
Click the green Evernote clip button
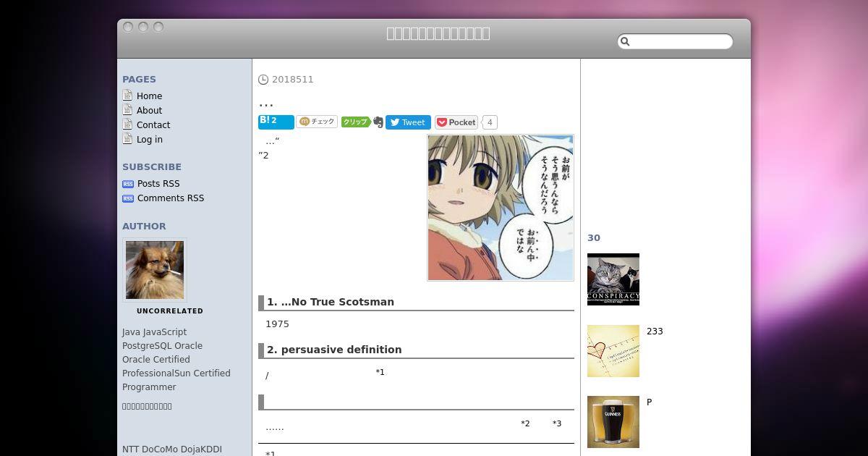click(x=355, y=122)
